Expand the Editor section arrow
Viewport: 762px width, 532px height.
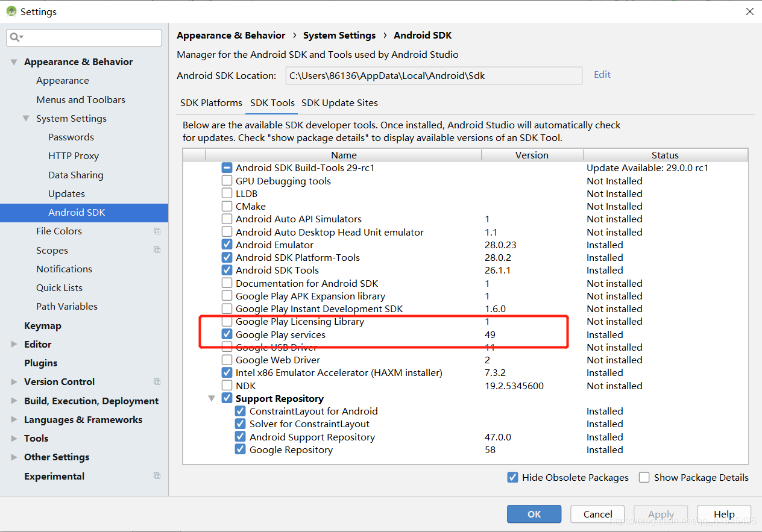(14, 345)
